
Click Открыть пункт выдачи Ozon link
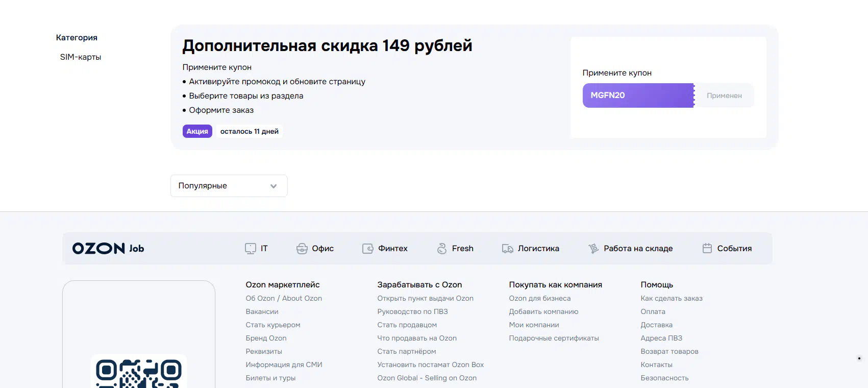coord(426,299)
